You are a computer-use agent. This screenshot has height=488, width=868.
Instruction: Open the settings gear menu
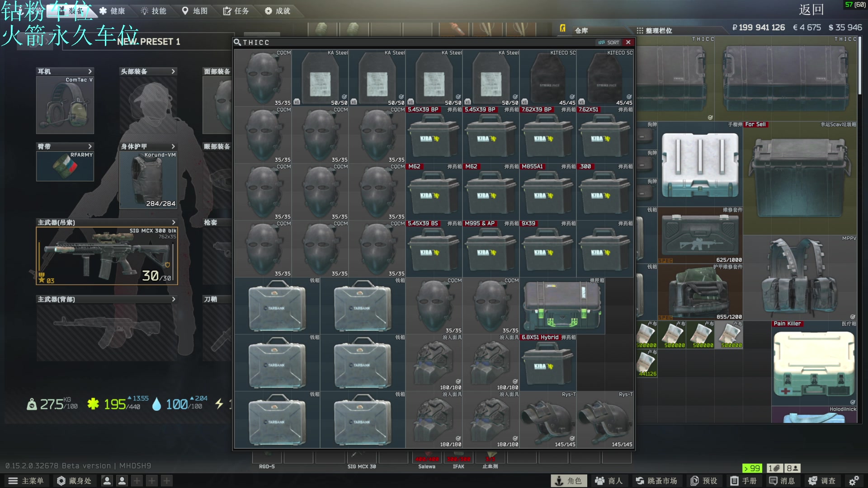[x=854, y=481]
